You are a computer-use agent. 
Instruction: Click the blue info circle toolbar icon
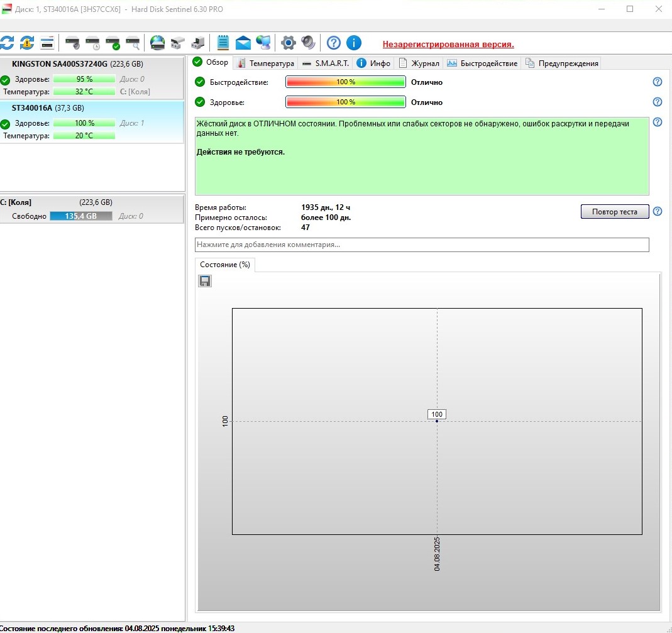(x=354, y=43)
